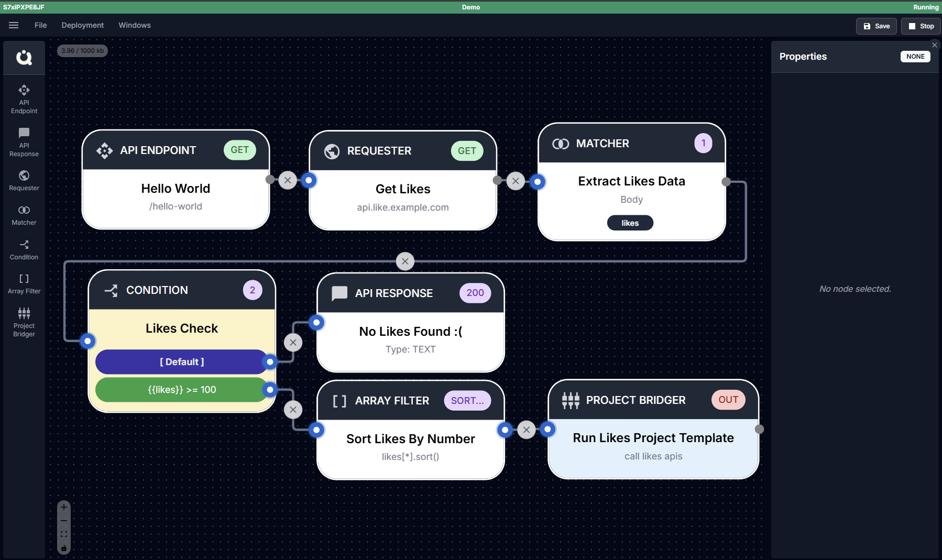Delete connection from likes condition to Array Filter
Viewport: 942px width, 560px height.
coord(293,410)
